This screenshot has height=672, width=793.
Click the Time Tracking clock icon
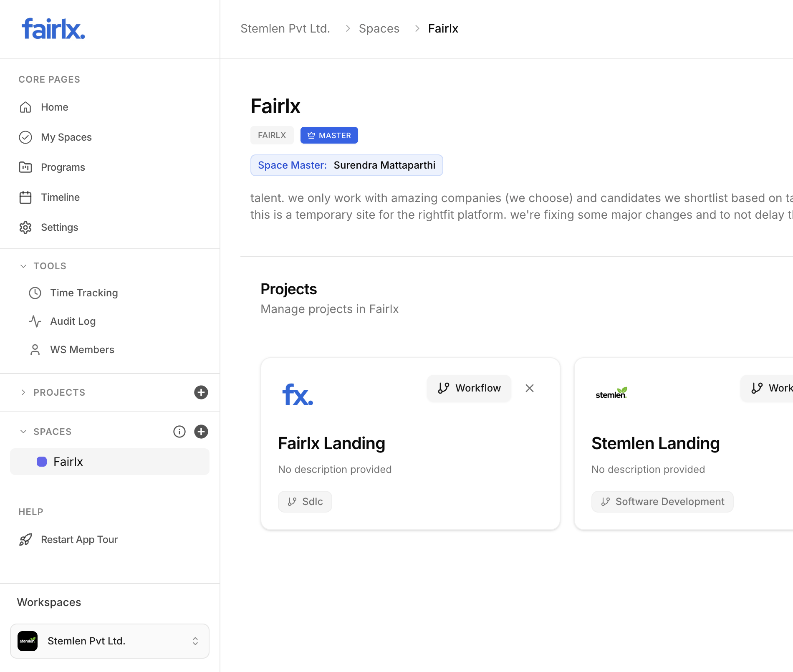pos(35,293)
